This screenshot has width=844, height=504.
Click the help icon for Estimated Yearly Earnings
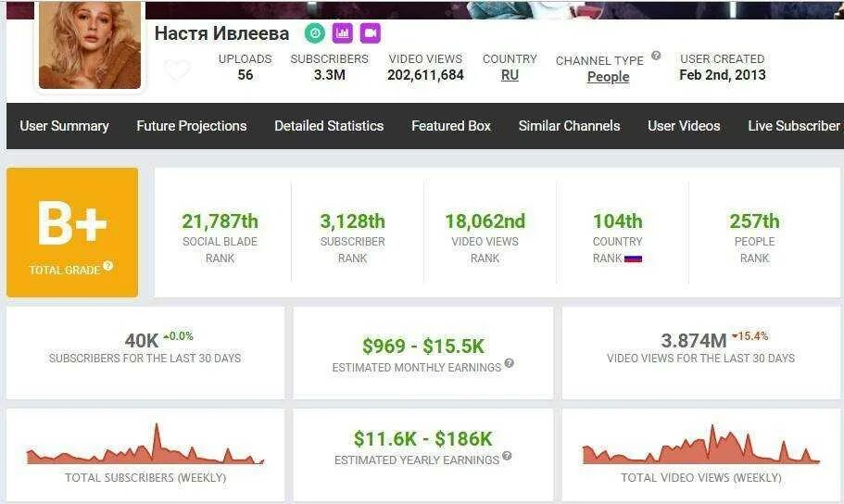tap(507, 457)
